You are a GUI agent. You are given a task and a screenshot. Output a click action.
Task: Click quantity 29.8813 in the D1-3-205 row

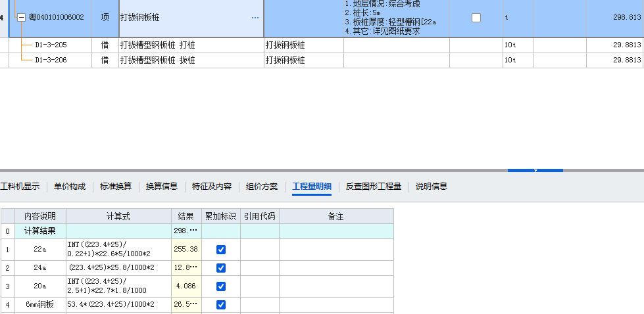[x=627, y=45]
